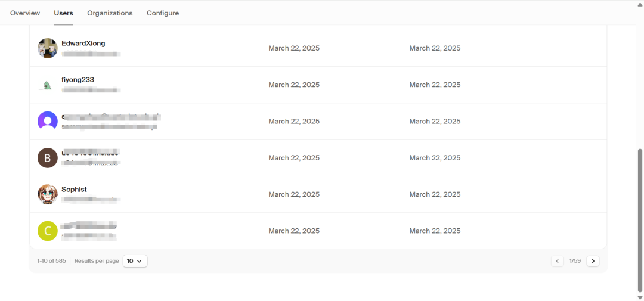Click the brown B letter avatar
644x301 pixels.
[48, 158]
